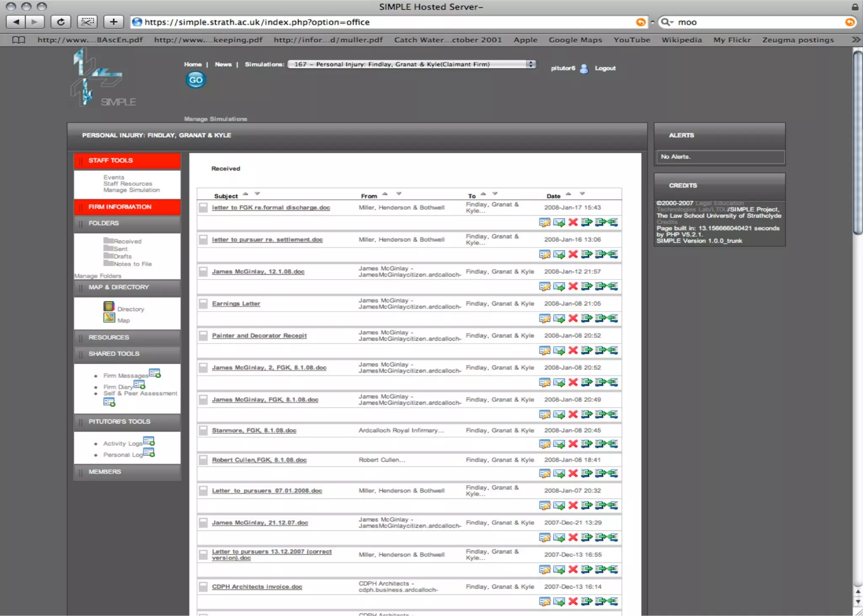863x616 pixels.
Task: Click red X delete icon under Earnings Letter
Action: [x=573, y=318]
